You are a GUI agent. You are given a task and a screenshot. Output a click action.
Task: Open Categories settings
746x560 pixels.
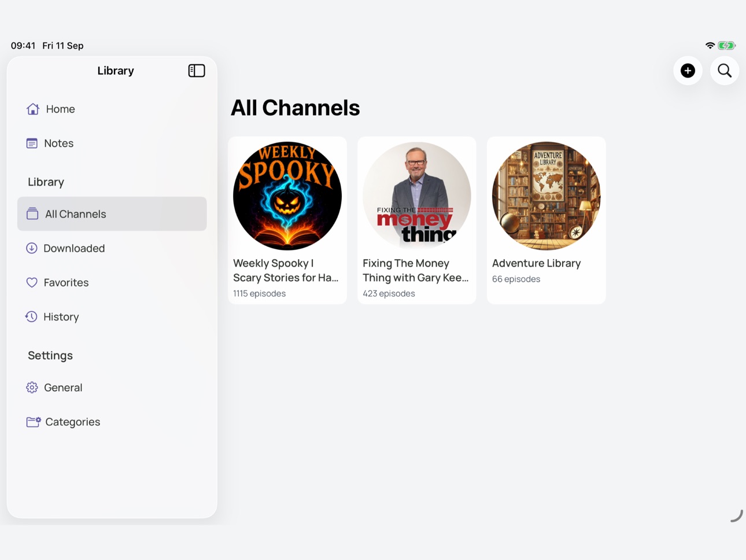112,422
